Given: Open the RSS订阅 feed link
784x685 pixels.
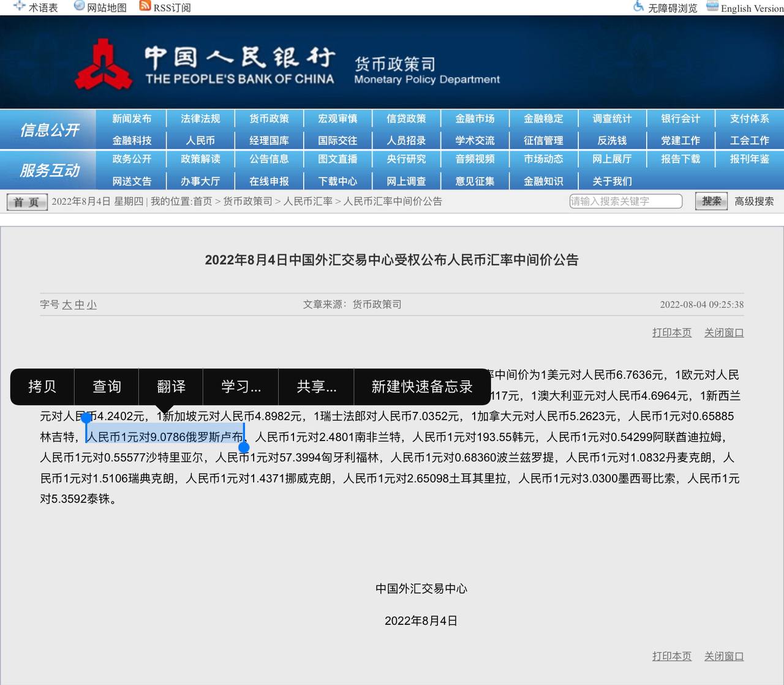Looking at the screenshot, I should click(172, 7).
